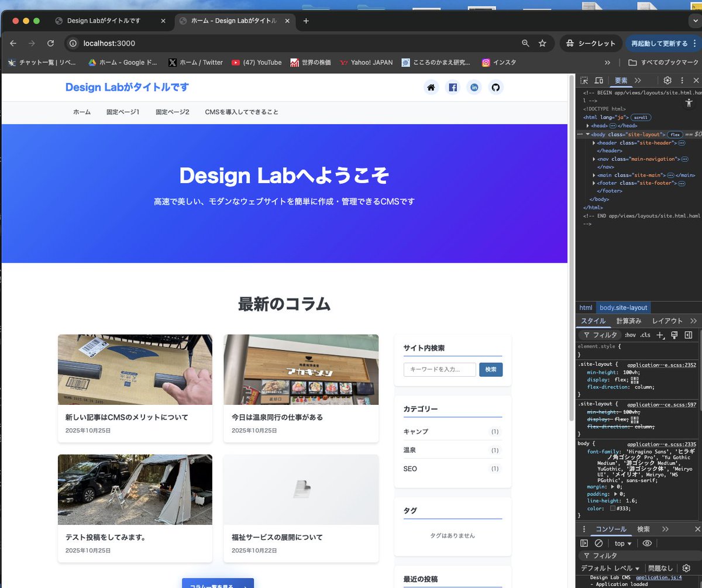Toggle .cls class editor
702x588 pixels.
tap(645, 335)
